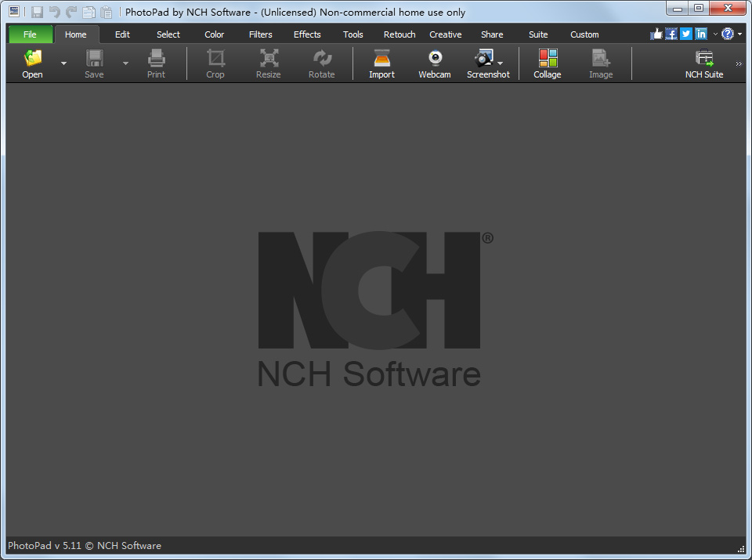Click the window resize grip corner
Image resolution: width=752 pixels, height=560 pixels.
pyautogui.click(x=741, y=549)
